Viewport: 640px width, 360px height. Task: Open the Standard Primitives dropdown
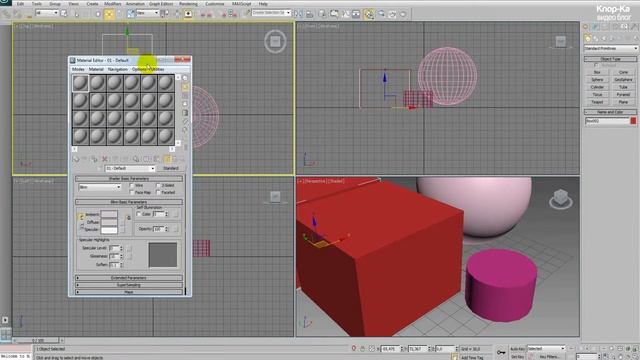click(x=611, y=48)
